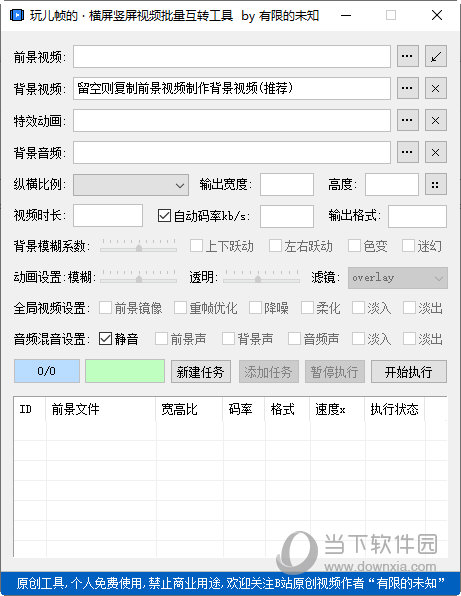461x596 pixels.
Task: Click the 视频时长 input field
Action: click(x=108, y=216)
